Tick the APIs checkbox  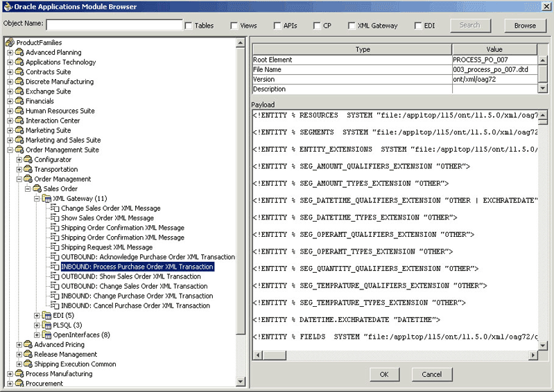tap(277, 26)
